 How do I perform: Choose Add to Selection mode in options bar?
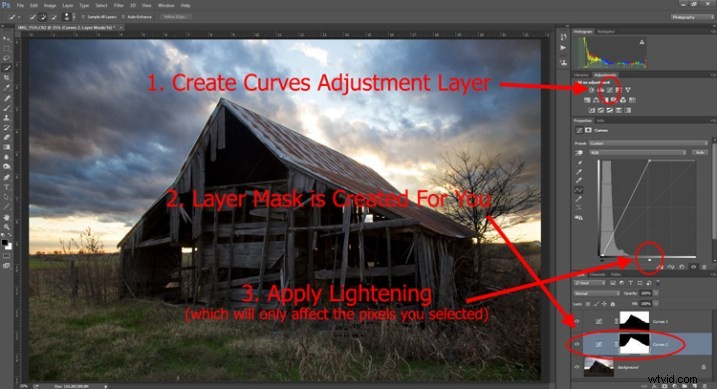click(43, 17)
